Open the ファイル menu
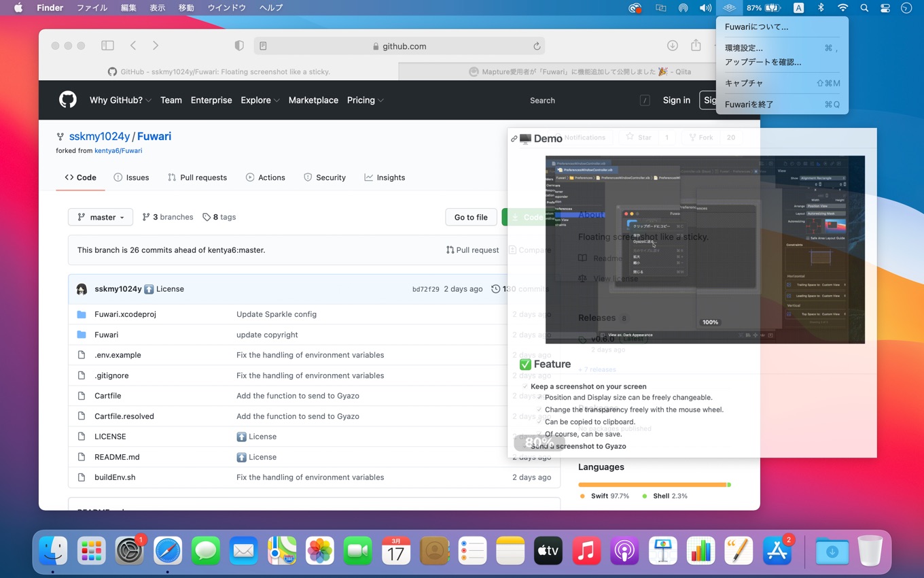The image size is (924, 578). [92, 8]
